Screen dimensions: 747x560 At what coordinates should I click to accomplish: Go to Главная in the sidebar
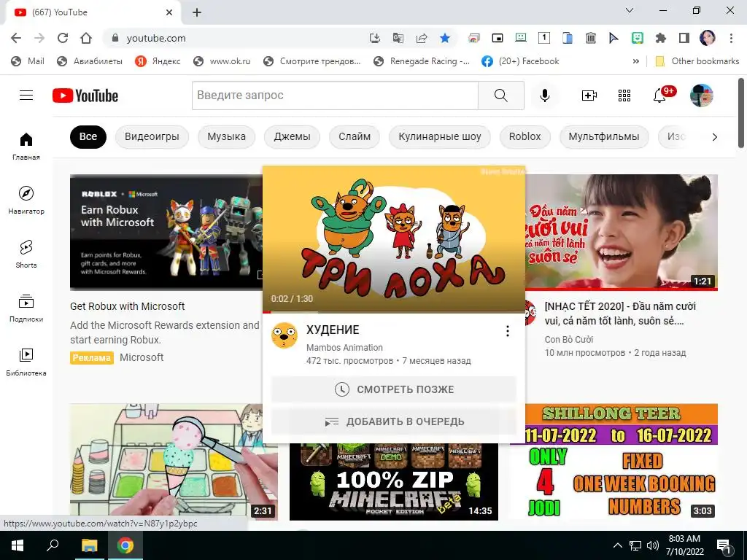tap(26, 146)
